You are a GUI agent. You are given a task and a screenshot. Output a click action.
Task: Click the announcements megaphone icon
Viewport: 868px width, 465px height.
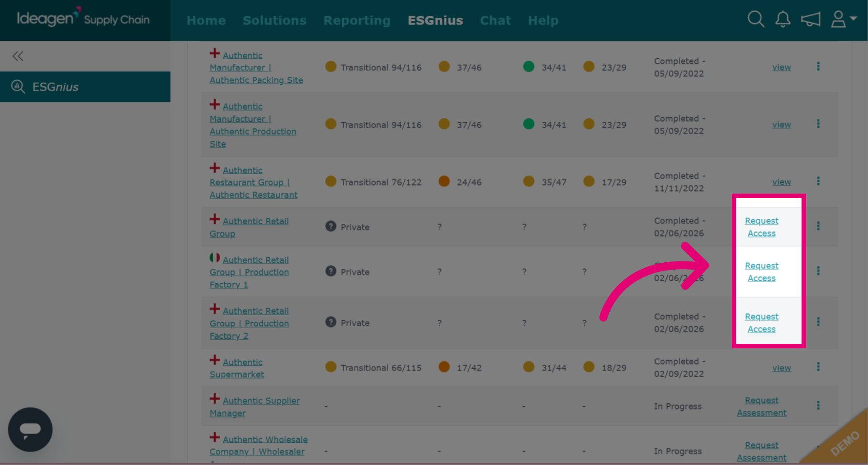click(811, 19)
